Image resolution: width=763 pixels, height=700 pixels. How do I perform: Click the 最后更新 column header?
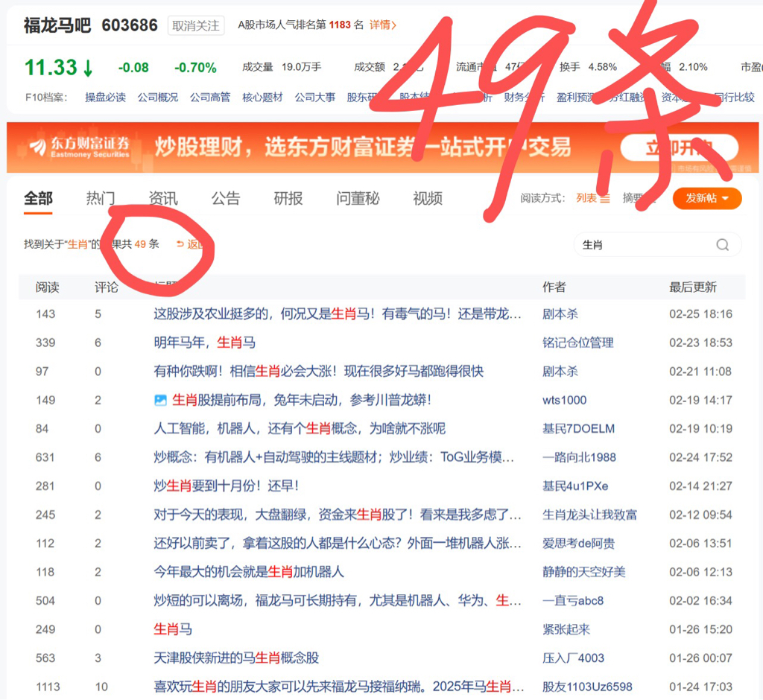pos(692,287)
